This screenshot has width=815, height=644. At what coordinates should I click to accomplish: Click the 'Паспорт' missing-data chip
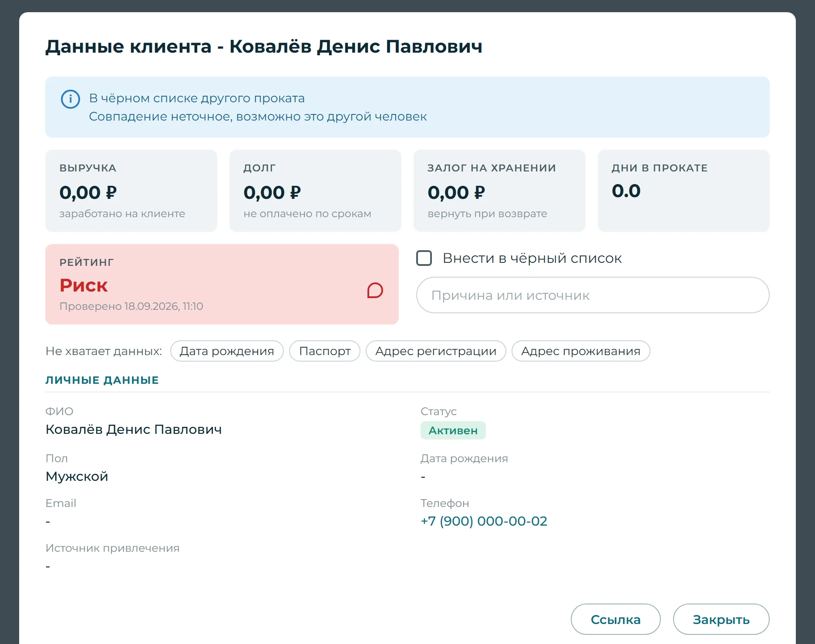325,351
